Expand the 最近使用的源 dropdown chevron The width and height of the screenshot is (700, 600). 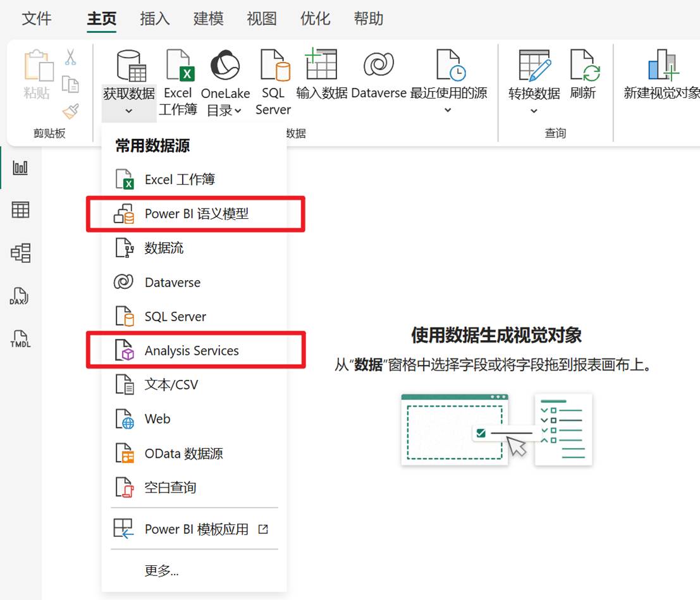click(x=448, y=110)
